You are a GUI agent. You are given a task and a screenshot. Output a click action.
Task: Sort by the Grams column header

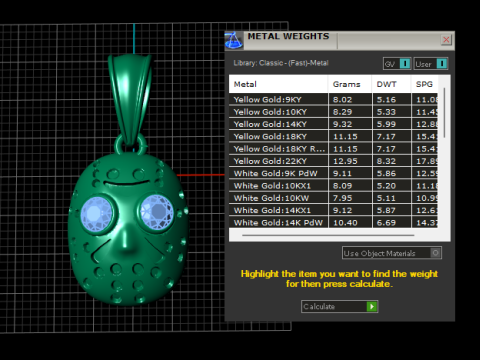click(x=350, y=84)
